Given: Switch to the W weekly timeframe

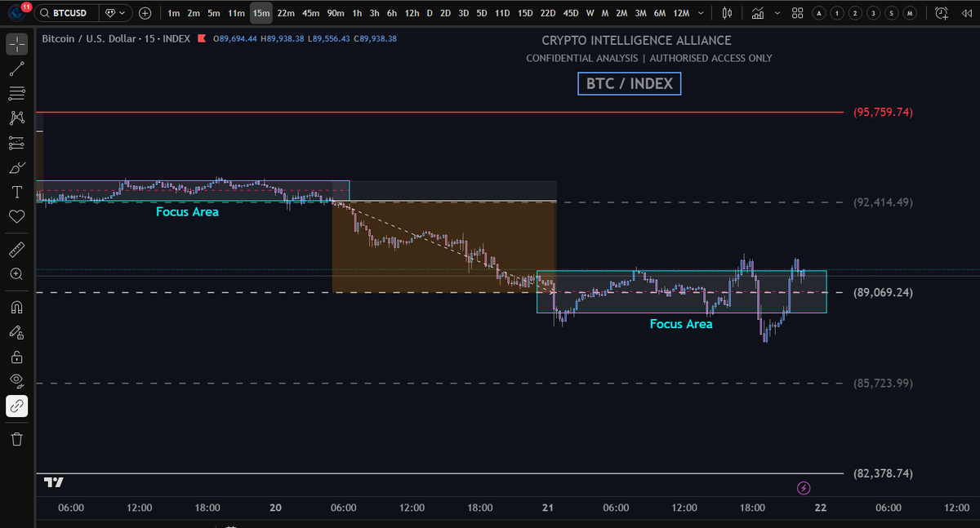Looking at the screenshot, I should click(x=590, y=13).
